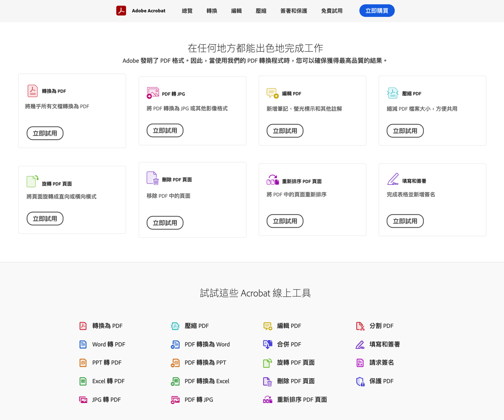
Task: Click the 編輯 PDF card icon
Action: coord(272,93)
